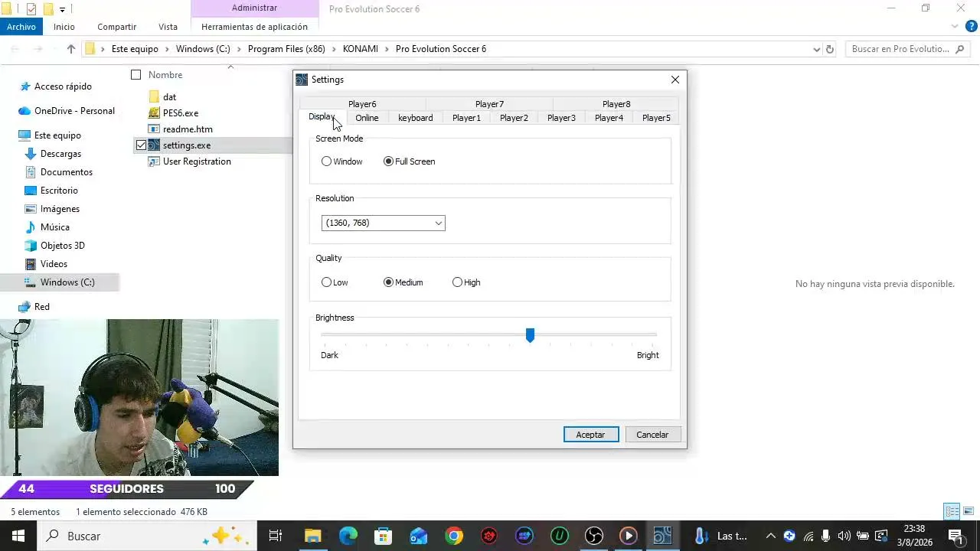
Task: Go to Program Files (x86) breadcrumb
Action: [x=286, y=49]
